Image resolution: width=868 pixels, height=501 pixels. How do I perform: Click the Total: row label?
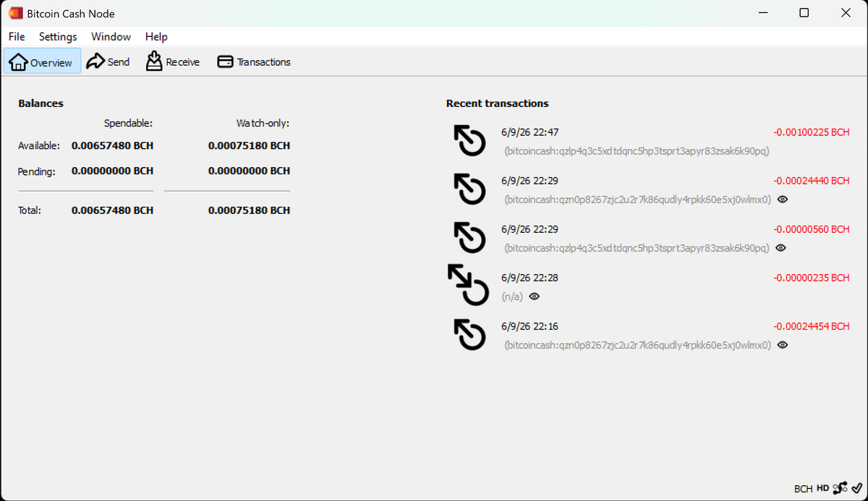tap(30, 210)
